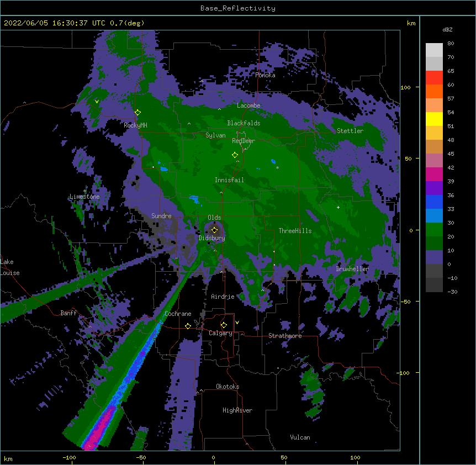
Task: Click the RockyMH label
Action: [135, 125]
